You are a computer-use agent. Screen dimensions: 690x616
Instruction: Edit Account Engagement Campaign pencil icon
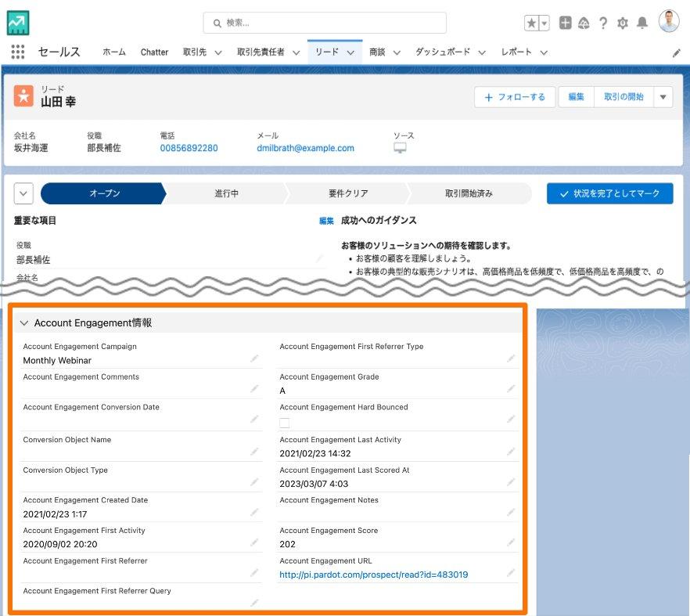pos(254,358)
